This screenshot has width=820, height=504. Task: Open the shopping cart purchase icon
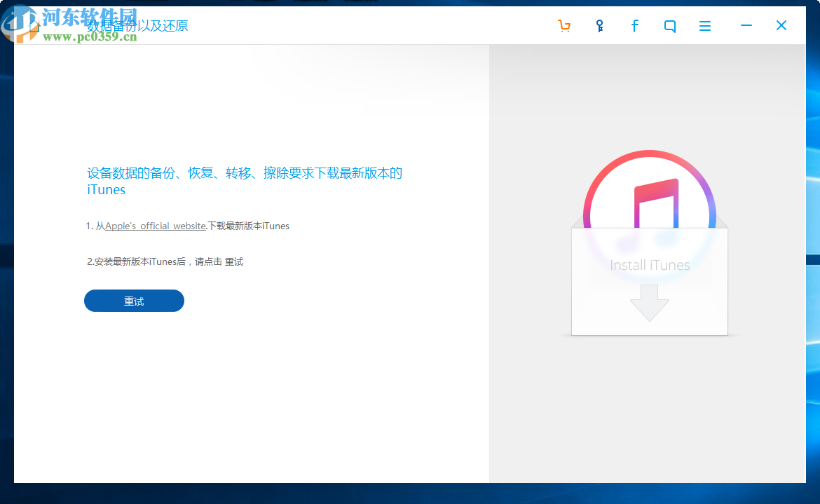(x=564, y=25)
